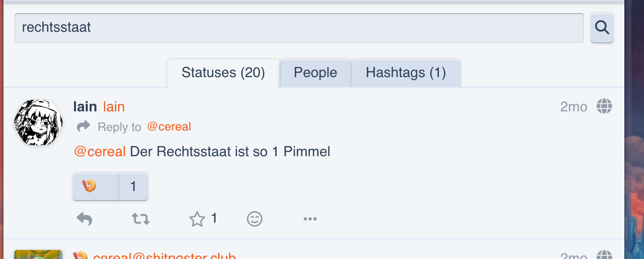
Task: Show who reacted via reaction count 1
Action: tap(134, 186)
